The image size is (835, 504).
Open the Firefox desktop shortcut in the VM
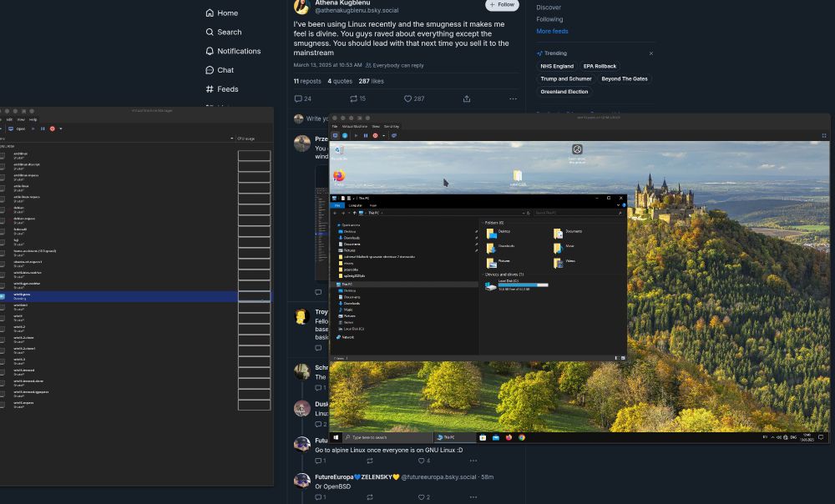point(339,177)
